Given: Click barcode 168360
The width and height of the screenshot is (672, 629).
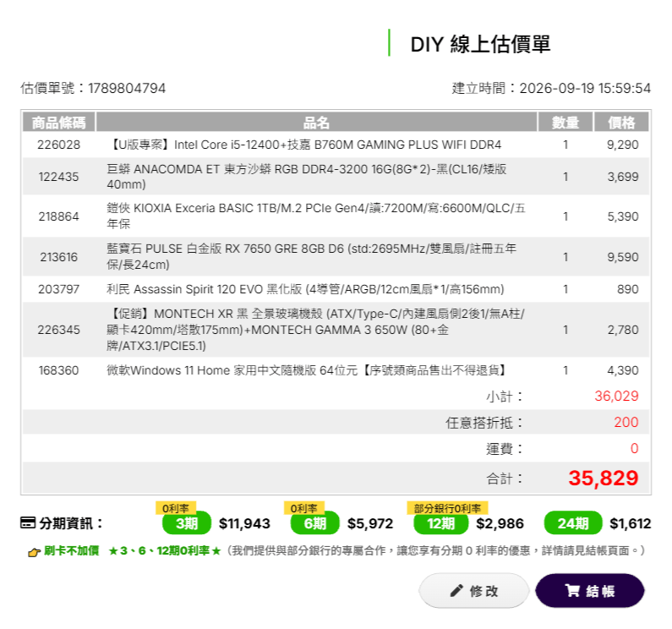Looking at the screenshot, I should coord(58,370).
